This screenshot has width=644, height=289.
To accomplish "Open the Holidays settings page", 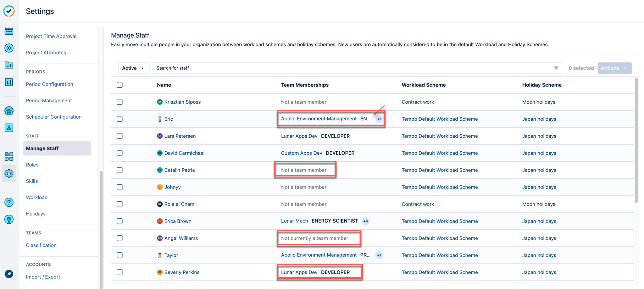I will tap(35, 214).
